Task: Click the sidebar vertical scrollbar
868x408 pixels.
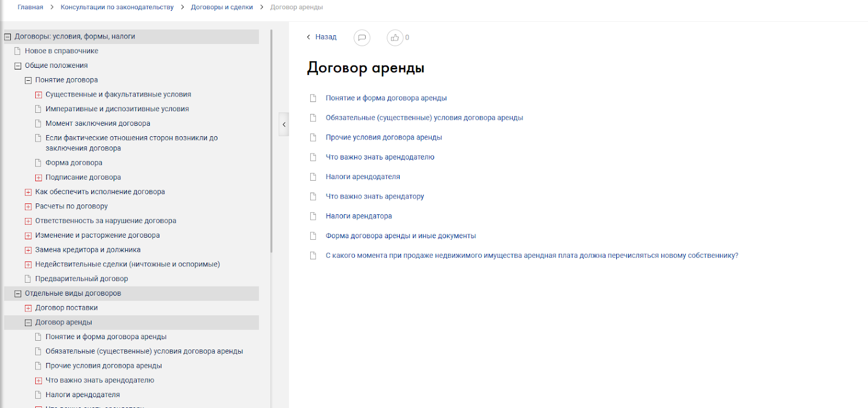Action: tap(271, 141)
